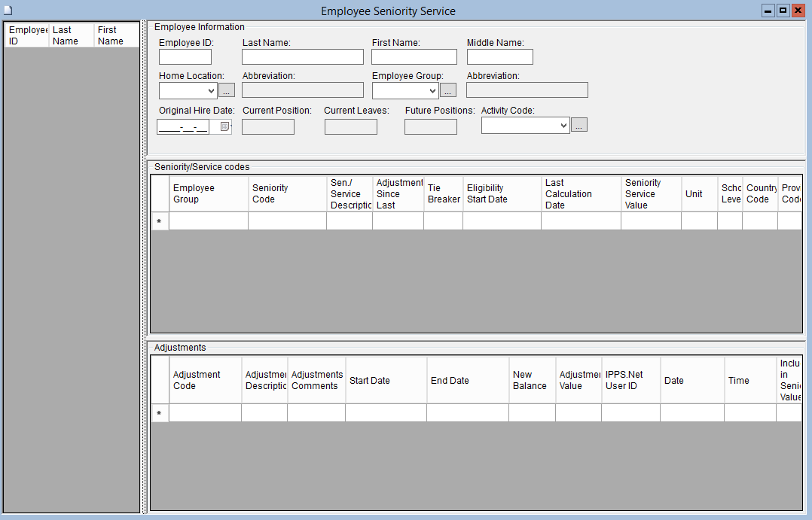Screen dimensions: 812x520
Task: Click the Middle Name text field
Action: click(499, 57)
